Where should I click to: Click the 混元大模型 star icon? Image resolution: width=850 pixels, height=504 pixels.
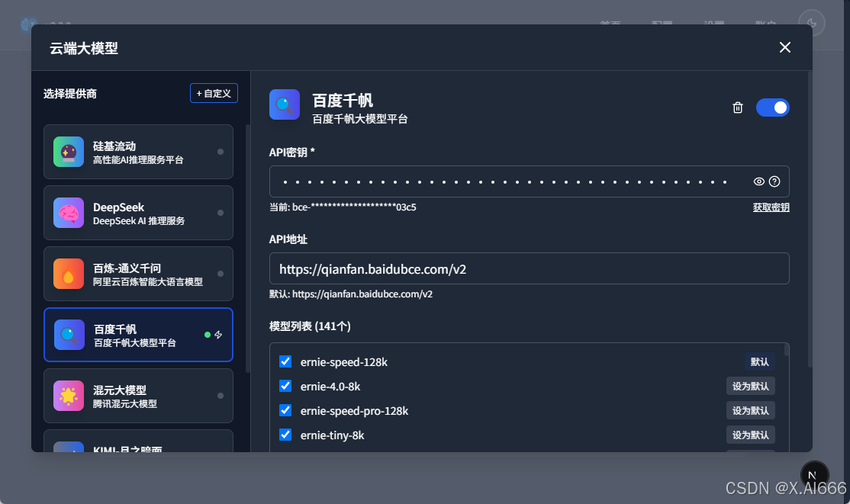[69, 396]
